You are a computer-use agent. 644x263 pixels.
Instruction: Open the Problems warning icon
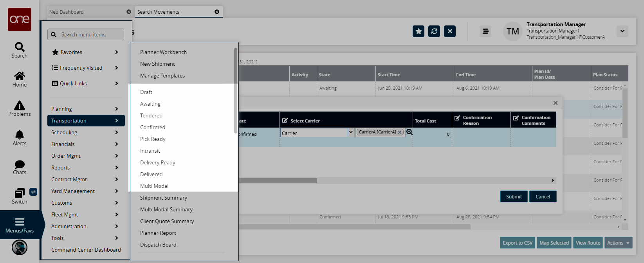(20, 108)
